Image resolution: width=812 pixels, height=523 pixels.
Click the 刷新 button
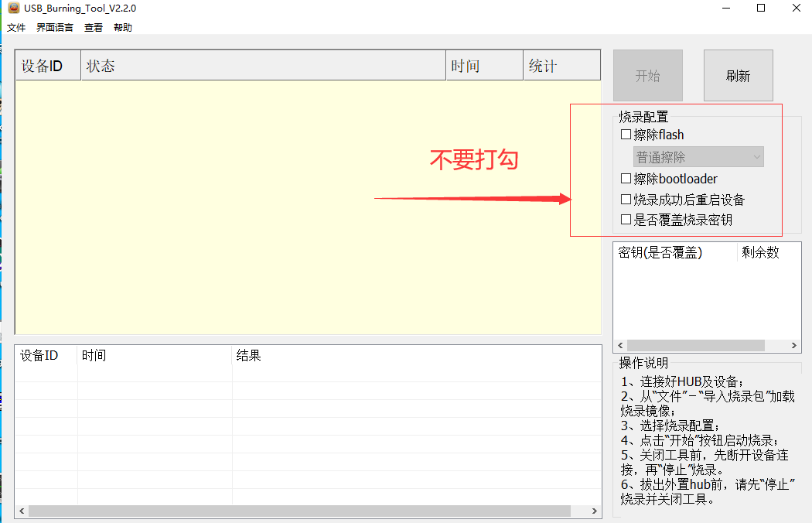738,76
